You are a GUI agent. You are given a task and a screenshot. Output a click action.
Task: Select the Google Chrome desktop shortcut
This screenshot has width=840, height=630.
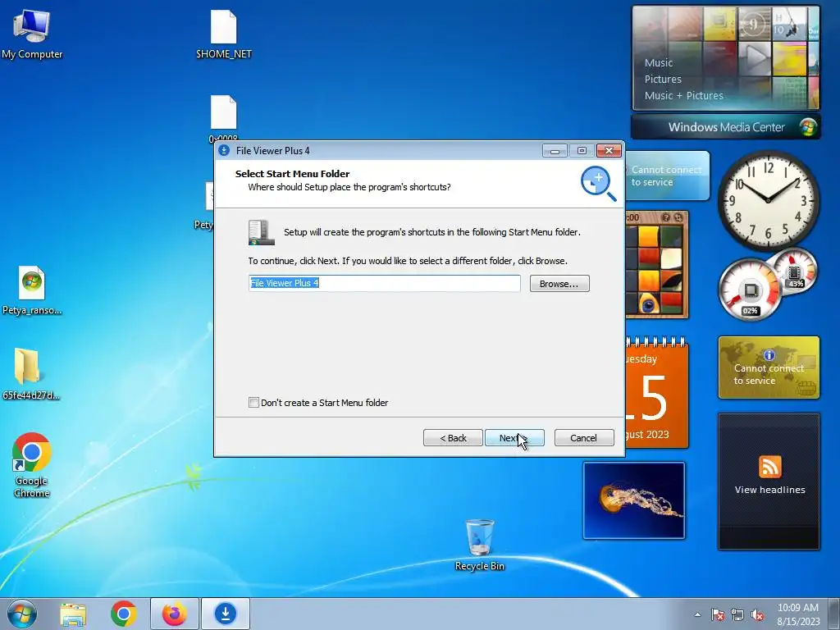tap(32, 464)
